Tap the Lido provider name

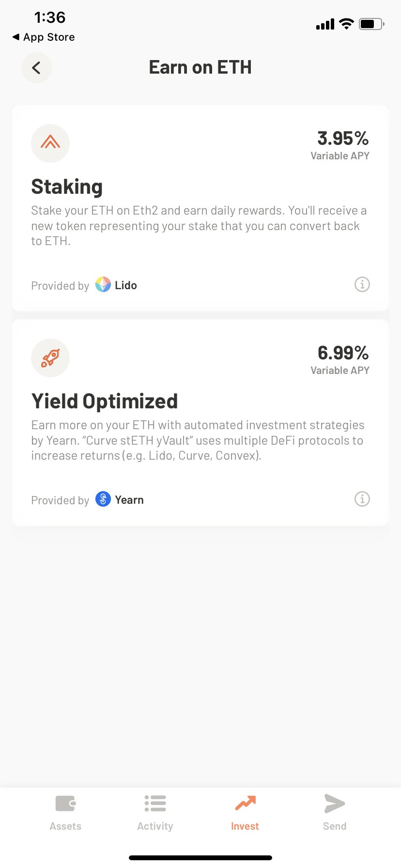click(126, 285)
